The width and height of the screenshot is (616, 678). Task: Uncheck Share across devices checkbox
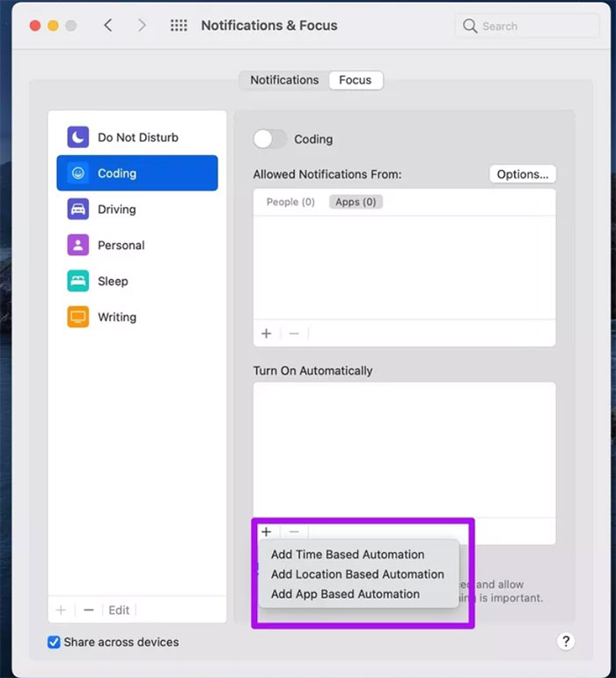[x=54, y=642]
